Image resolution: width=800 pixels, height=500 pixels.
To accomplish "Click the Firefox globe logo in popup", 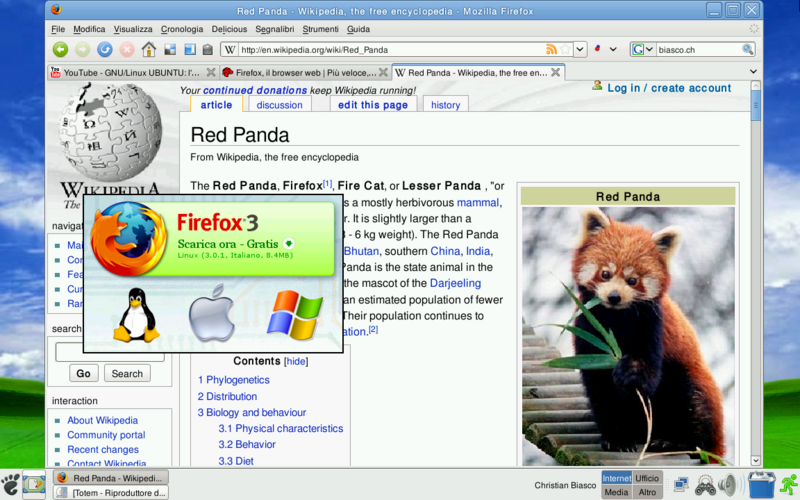I will pos(129,238).
